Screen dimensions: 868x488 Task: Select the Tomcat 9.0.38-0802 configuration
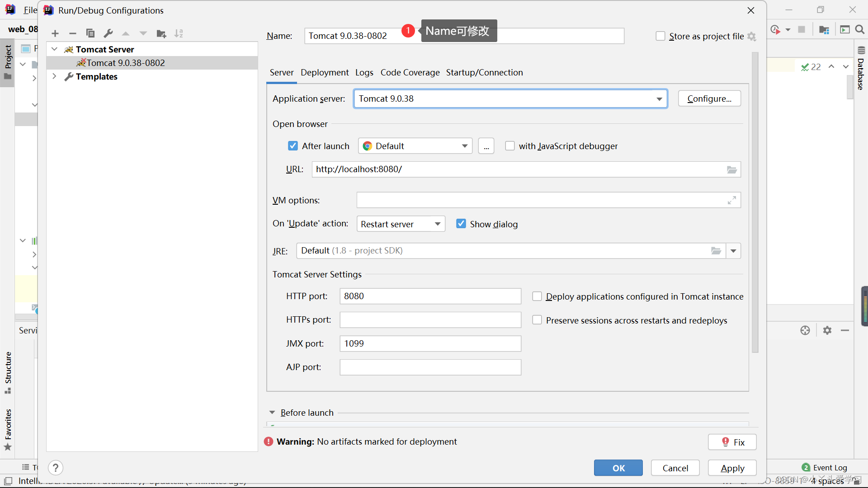click(152, 63)
